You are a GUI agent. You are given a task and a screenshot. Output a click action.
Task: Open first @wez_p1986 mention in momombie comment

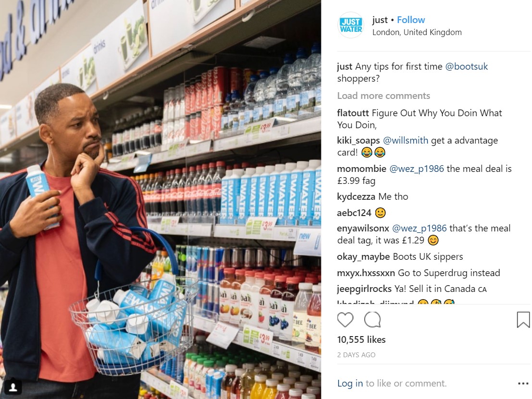pyautogui.click(x=417, y=169)
